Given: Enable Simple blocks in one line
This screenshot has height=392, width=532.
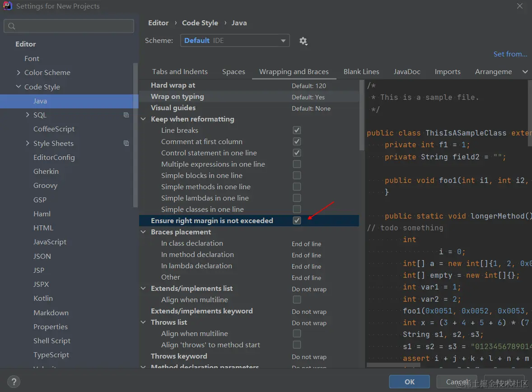Looking at the screenshot, I should coord(297,176).
